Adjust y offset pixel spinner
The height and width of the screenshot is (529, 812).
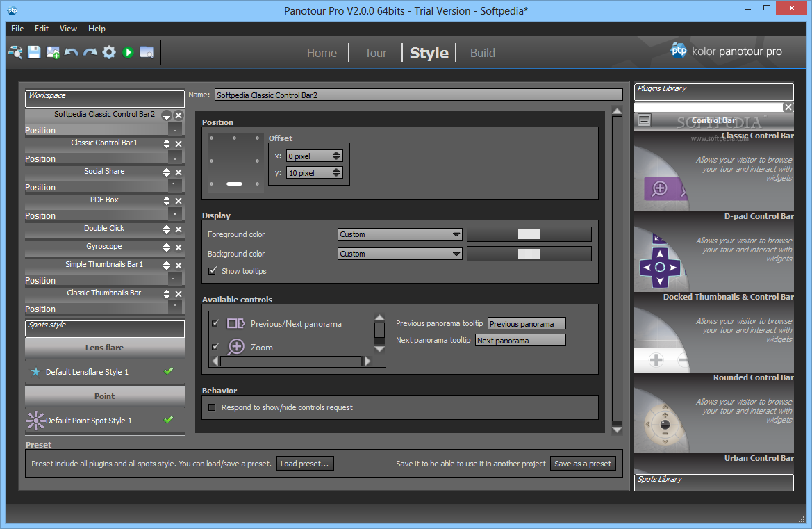(x=337, y=172)
